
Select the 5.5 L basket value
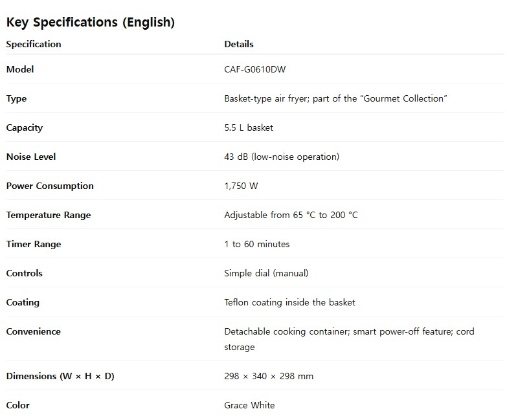249,127
